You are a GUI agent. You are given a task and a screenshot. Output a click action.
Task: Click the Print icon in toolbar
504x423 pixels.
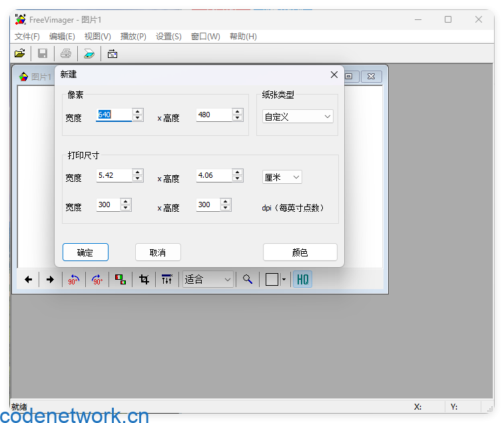[x=66, y=53]
